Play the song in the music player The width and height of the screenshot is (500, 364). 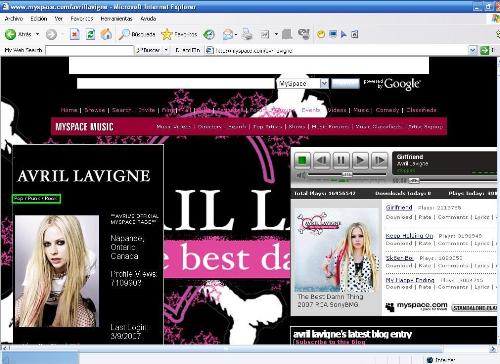pos(360,160)
